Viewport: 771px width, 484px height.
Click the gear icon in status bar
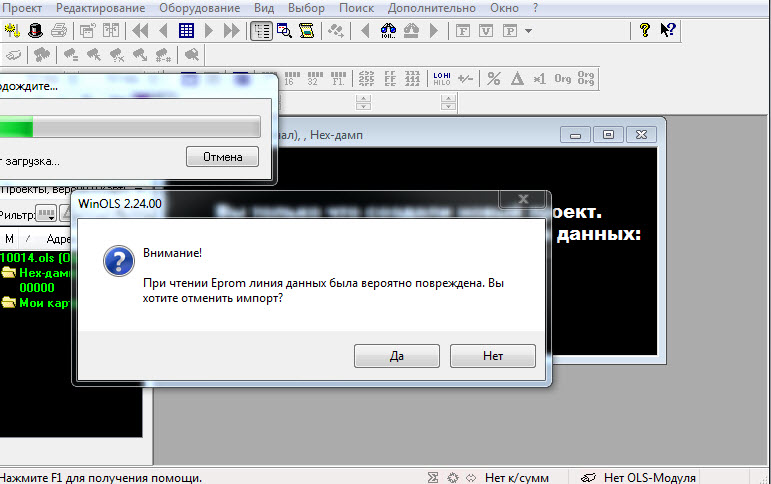coord(453,478)
